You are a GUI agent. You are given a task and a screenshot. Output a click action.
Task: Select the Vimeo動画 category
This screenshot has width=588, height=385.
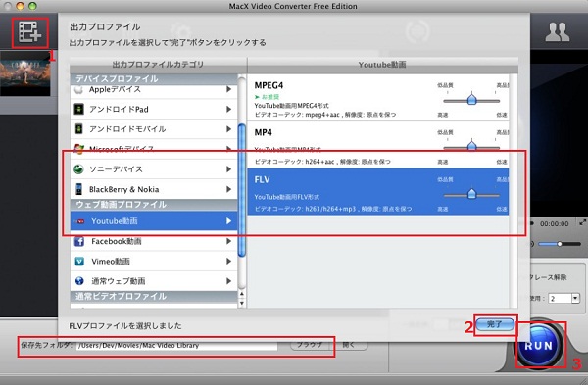click(154, 261)
